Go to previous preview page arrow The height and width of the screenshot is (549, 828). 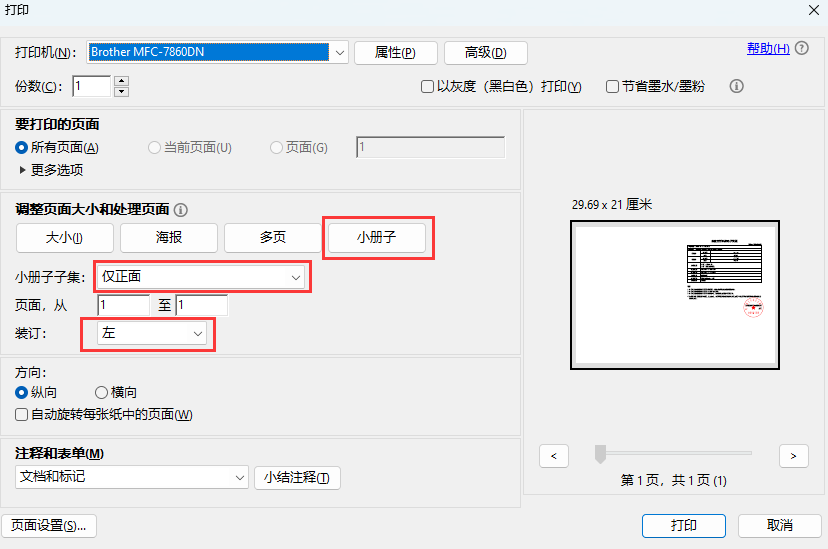[x=554, y=455]
